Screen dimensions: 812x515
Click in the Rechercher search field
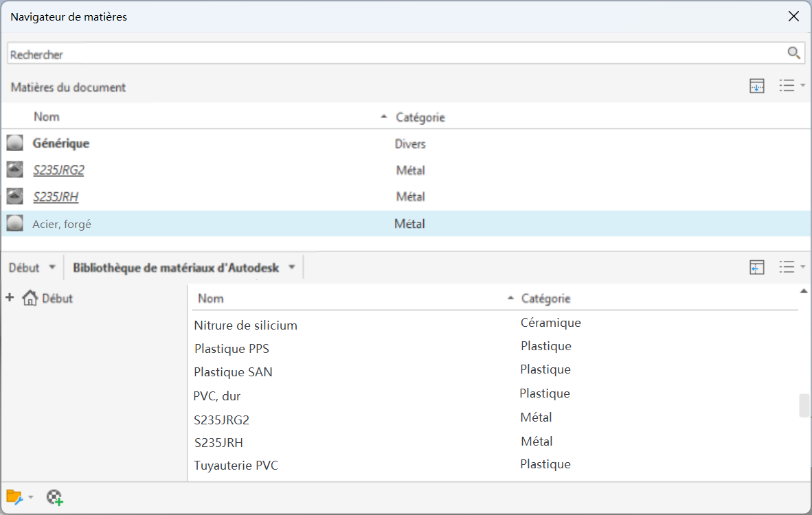point(392,54)
